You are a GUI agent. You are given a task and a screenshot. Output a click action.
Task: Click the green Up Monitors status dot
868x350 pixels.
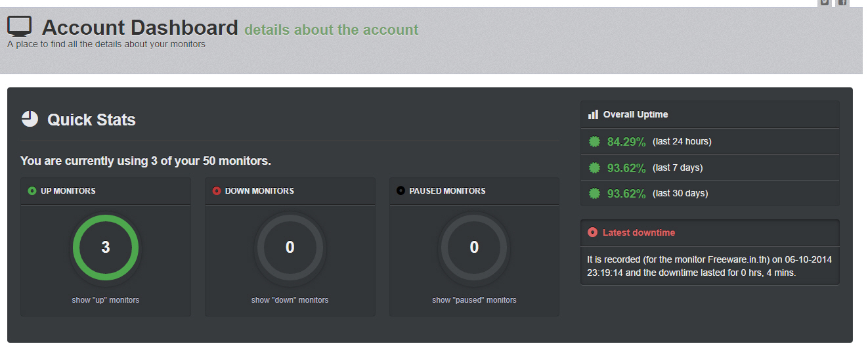32,191
